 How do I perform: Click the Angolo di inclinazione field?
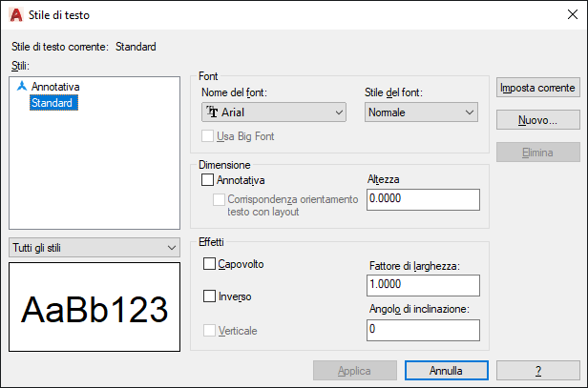[x=423, y=330]
